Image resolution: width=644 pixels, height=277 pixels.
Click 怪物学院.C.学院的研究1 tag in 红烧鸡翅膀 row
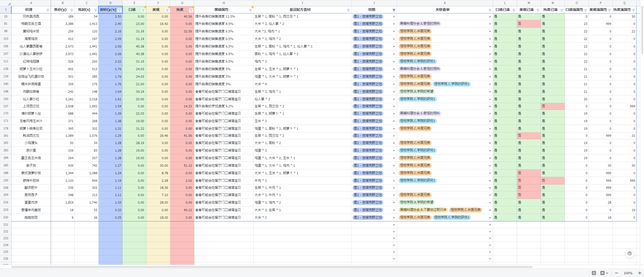tap(417, 61)
